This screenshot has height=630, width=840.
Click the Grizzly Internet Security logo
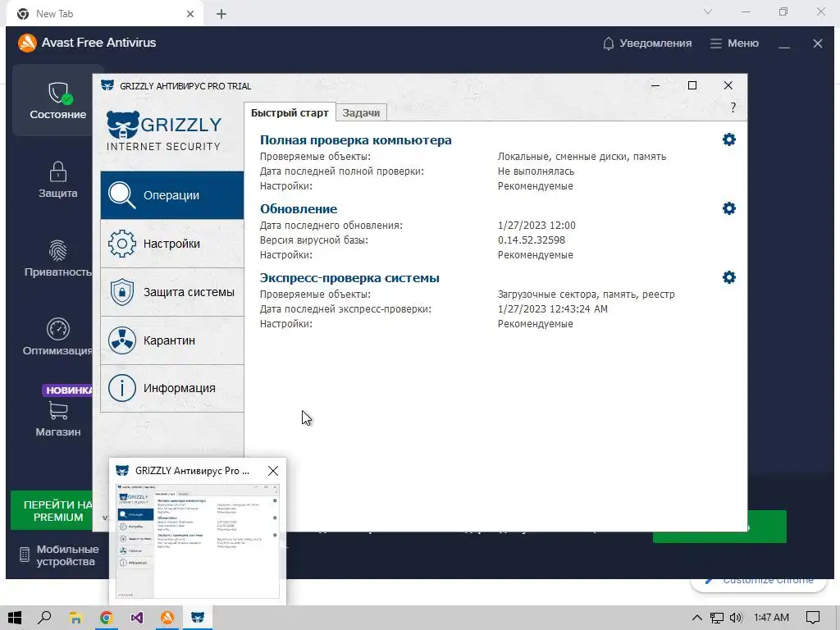point(163,131)
